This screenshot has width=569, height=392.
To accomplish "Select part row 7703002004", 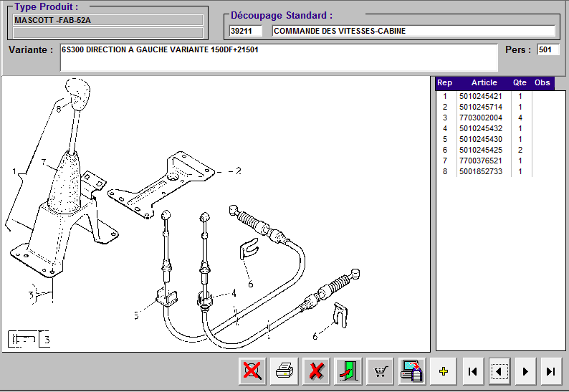I will pyautogui.click(x=481, y=118).
